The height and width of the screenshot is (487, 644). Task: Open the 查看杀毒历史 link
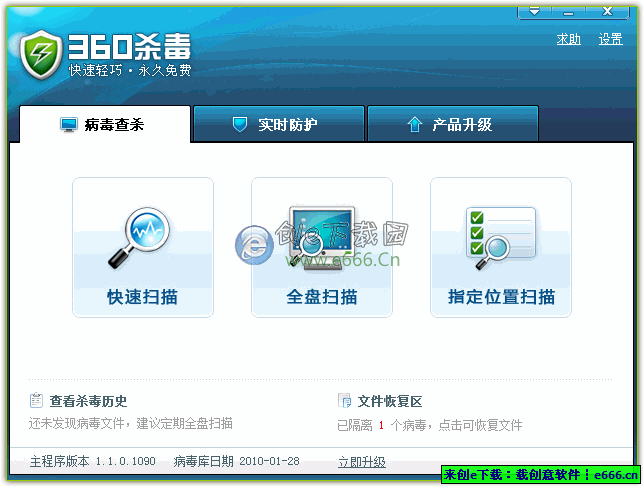[88, 401]
